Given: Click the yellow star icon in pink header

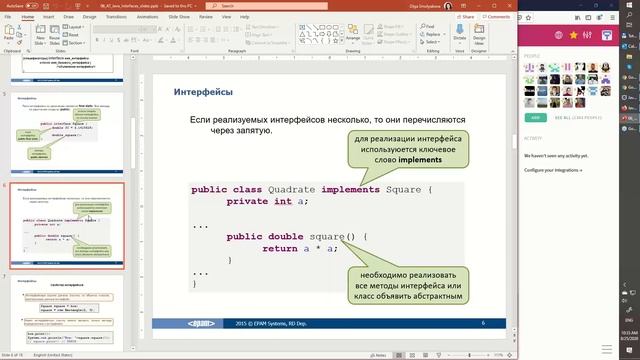Looking at the screenshot, I should (573, 35).
